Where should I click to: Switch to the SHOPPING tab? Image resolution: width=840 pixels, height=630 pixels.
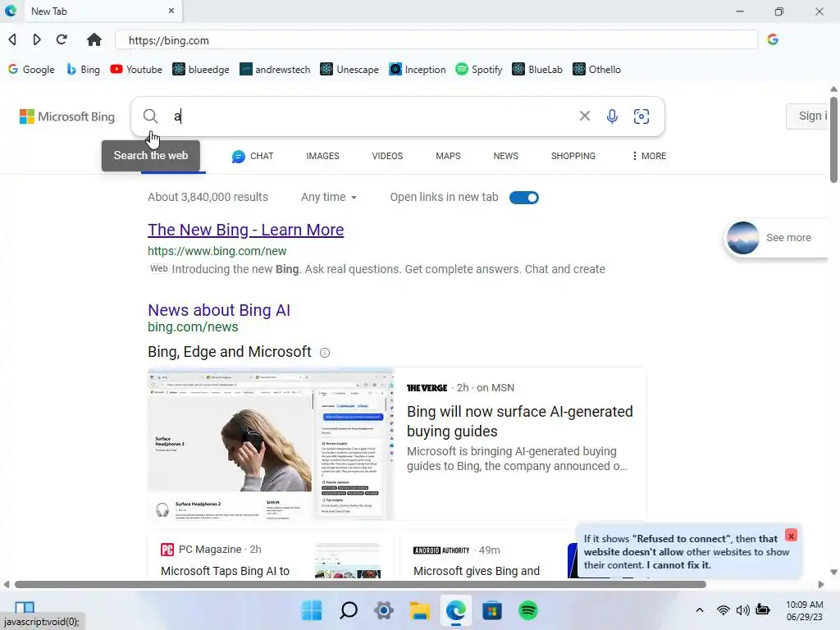coord(573,156)
